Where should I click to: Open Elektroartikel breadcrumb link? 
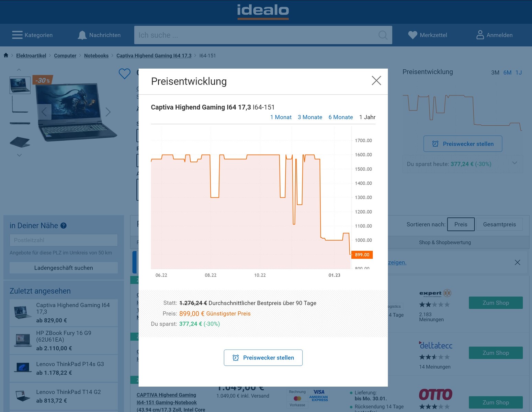(x=31, y=56)
